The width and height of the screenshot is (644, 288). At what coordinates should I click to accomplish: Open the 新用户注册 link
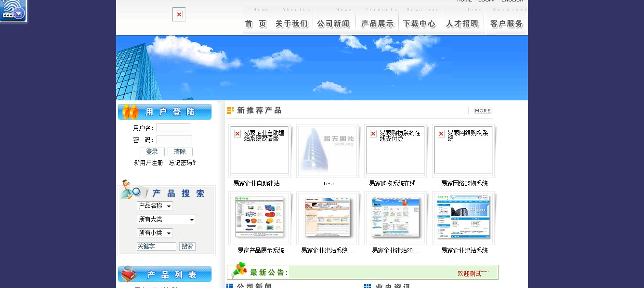click(149, 163)
